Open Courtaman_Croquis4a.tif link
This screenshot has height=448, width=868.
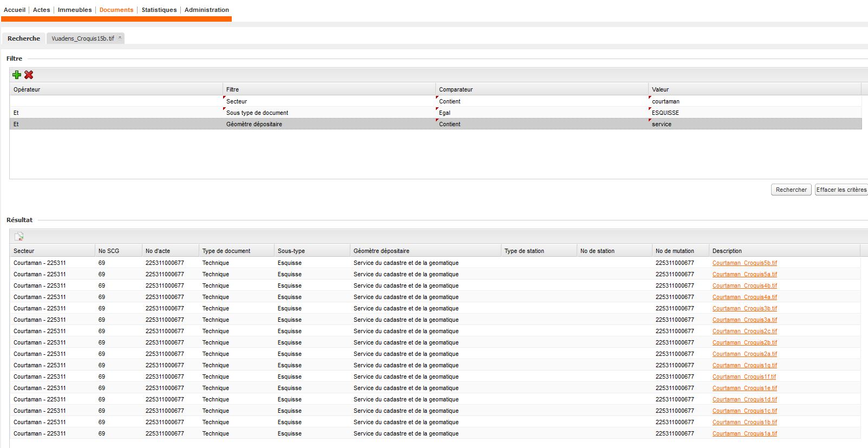(x=745, y=297)
